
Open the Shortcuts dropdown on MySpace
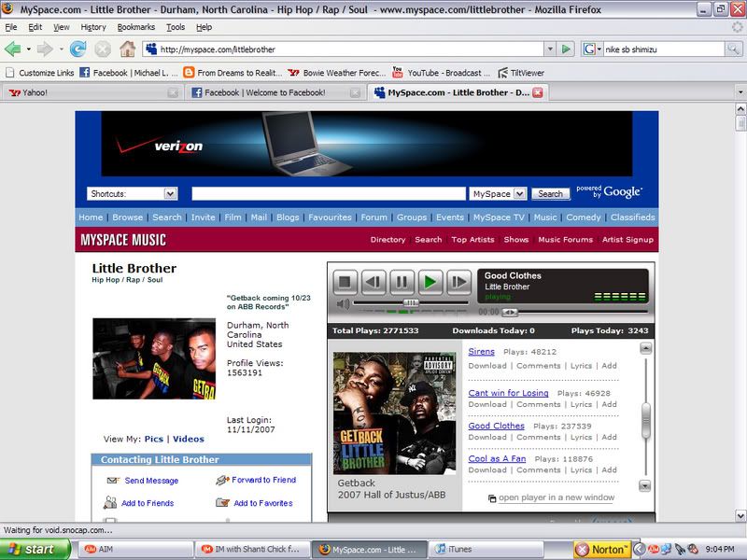click(x=171, y=193)
